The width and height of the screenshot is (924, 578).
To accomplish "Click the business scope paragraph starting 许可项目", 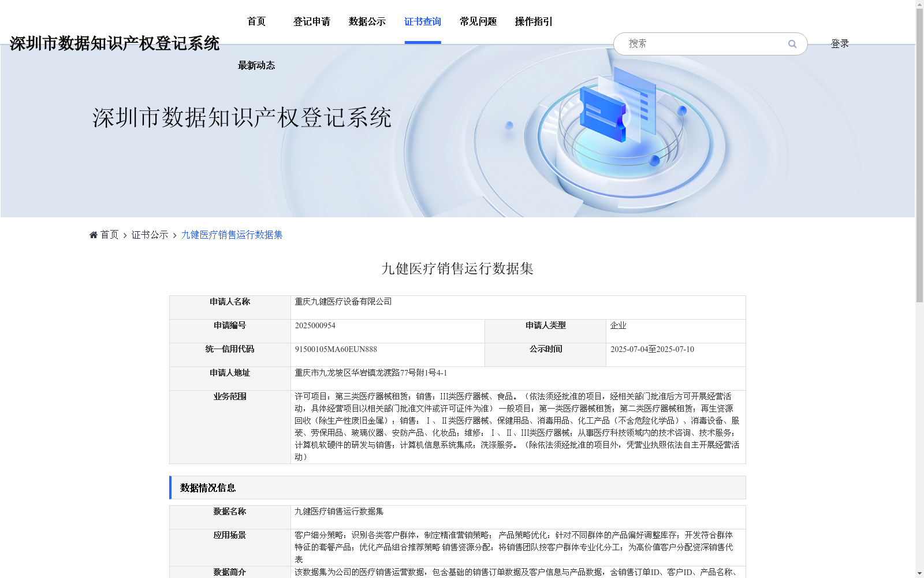I will coord(517,427).
